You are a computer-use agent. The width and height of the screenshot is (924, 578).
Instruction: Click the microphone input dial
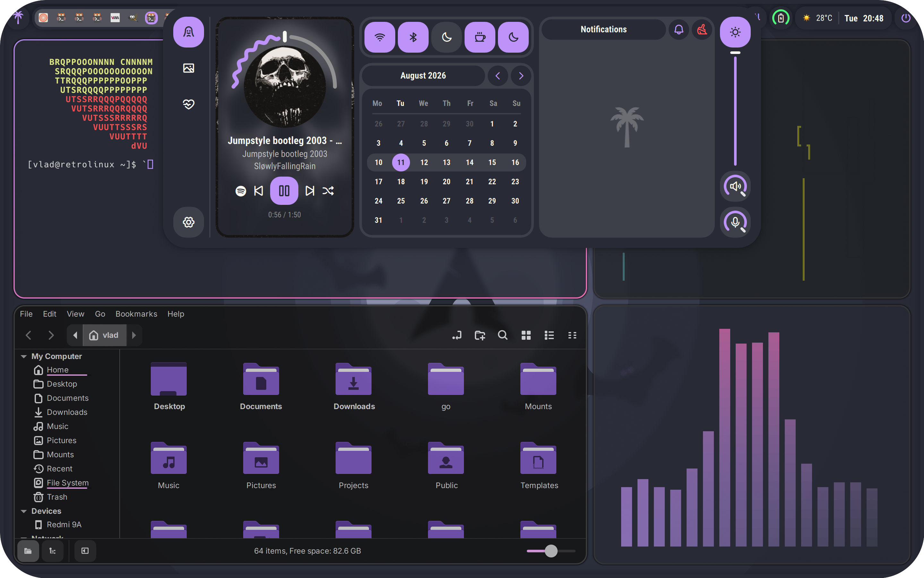(x=735, y=222)
